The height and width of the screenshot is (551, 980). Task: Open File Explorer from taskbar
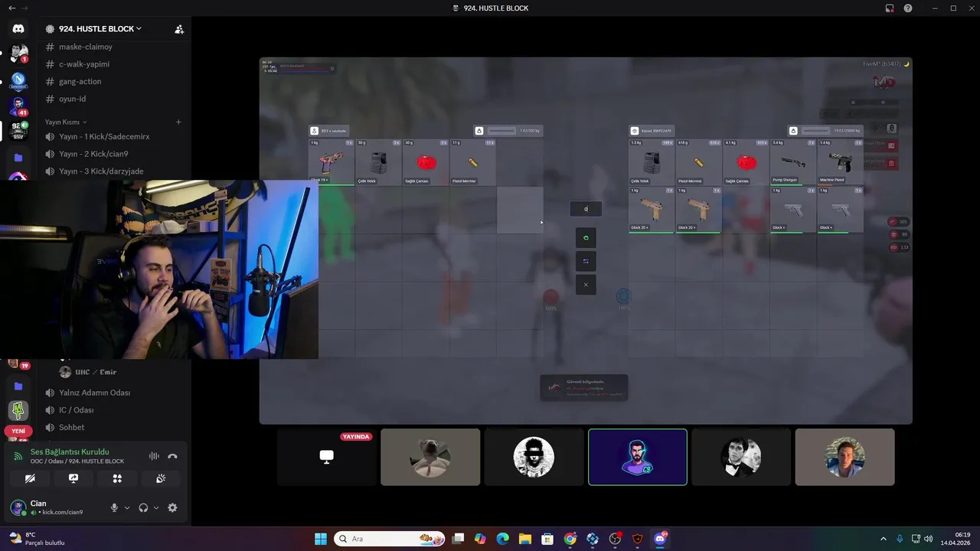(x=525, y=539)
